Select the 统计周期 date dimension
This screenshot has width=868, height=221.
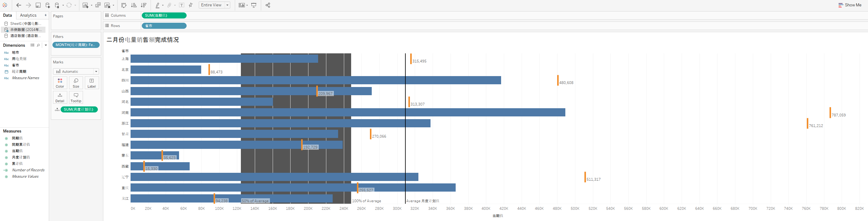19,72
